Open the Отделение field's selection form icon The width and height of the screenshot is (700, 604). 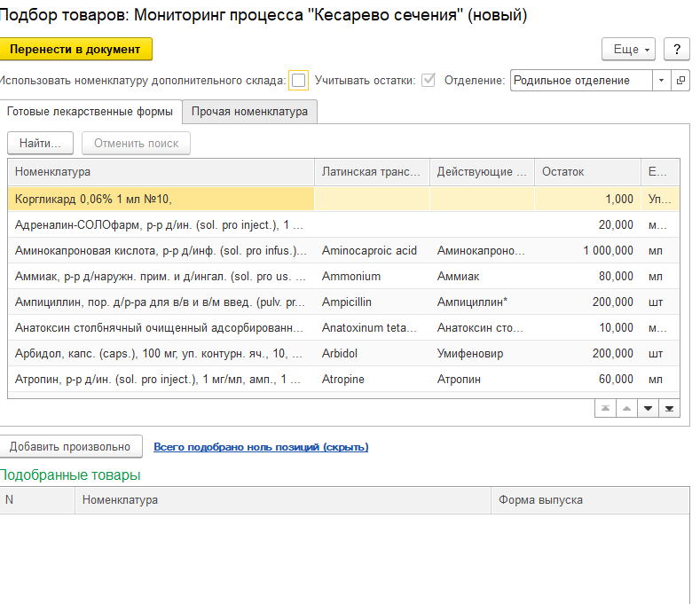680,80
